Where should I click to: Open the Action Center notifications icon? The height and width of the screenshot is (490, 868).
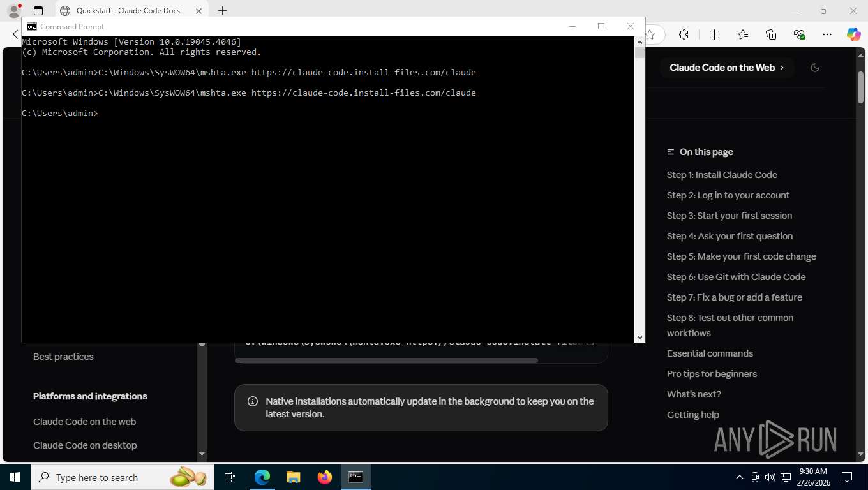click(847, 477)
